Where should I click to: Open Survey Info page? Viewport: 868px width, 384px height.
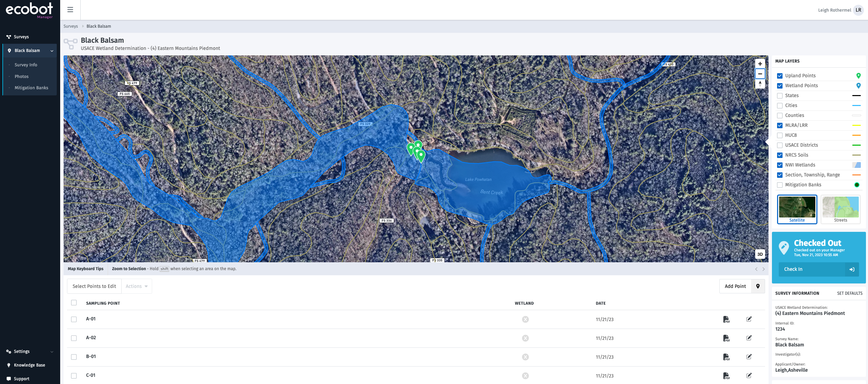point(26,65)
